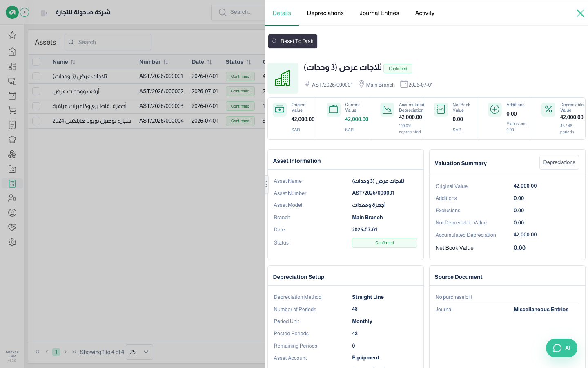The height and width of the screenshot is (368, 588).
Task: Open the accounting calculator icon in sidebar
Action: (12, 184)
